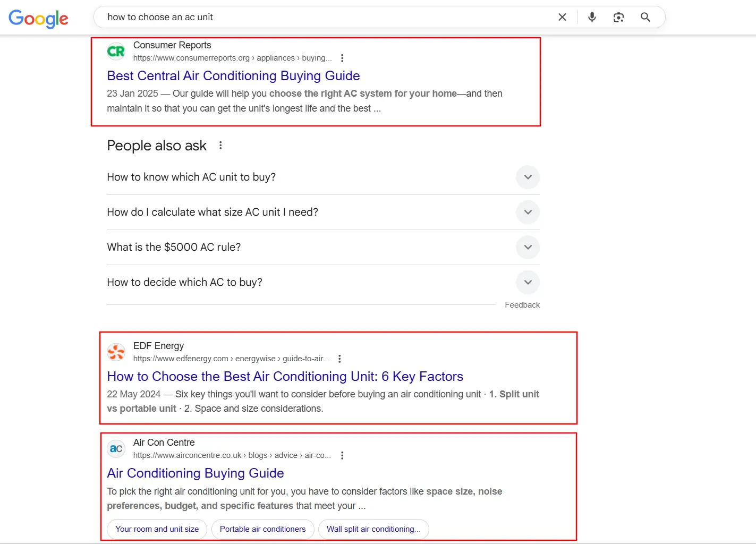The height and width of the screenshot is (544, 756).
Task: Click the 'Portable air conditioners' chip
Action: [263, 529]
